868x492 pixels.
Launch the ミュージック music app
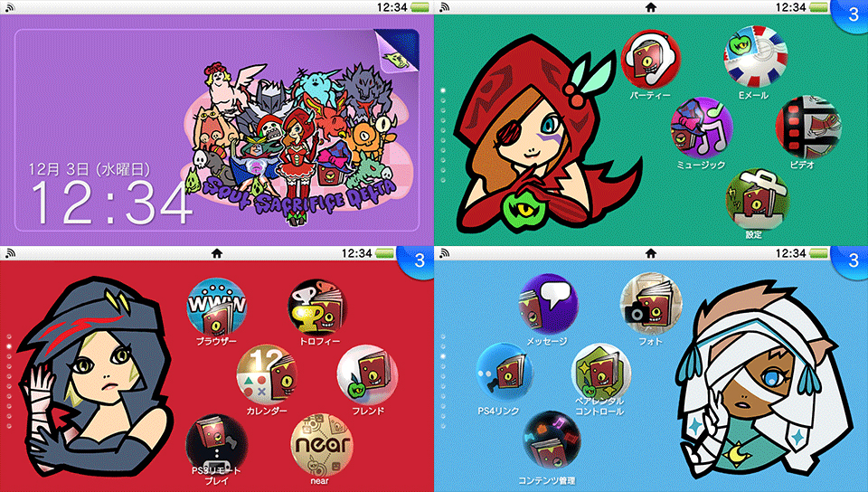pyautogui.click(x=702, y=128)
